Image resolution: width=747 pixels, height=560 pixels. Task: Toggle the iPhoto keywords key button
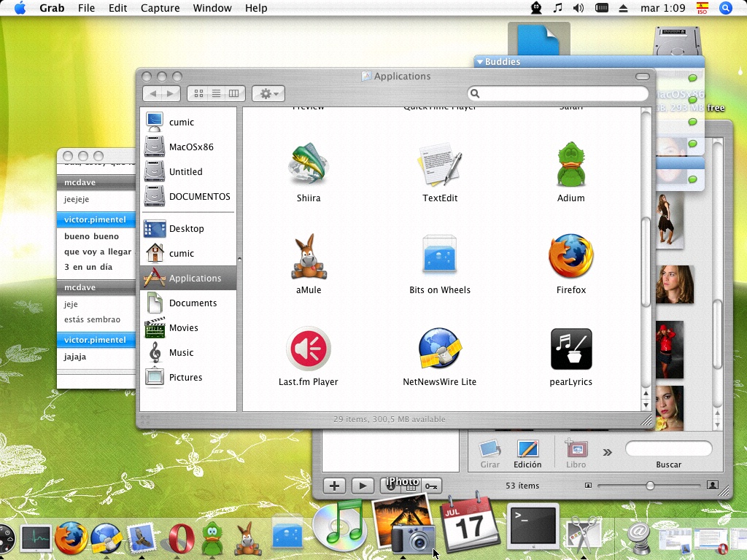pos(432,486)
